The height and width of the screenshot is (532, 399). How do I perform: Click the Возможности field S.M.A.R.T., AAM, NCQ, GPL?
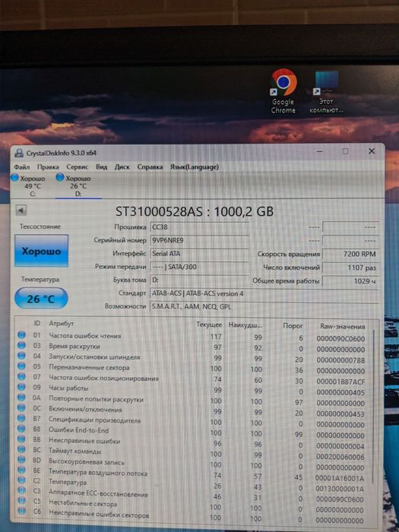point(264,307)
